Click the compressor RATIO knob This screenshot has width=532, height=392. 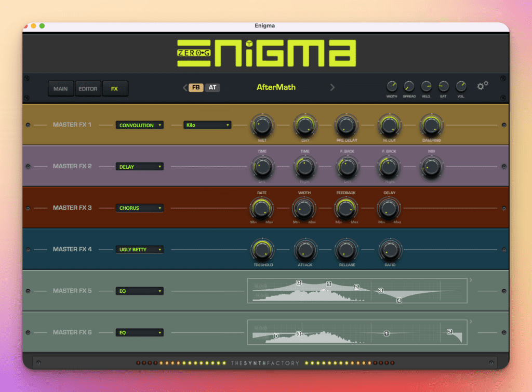pos(390,250)
